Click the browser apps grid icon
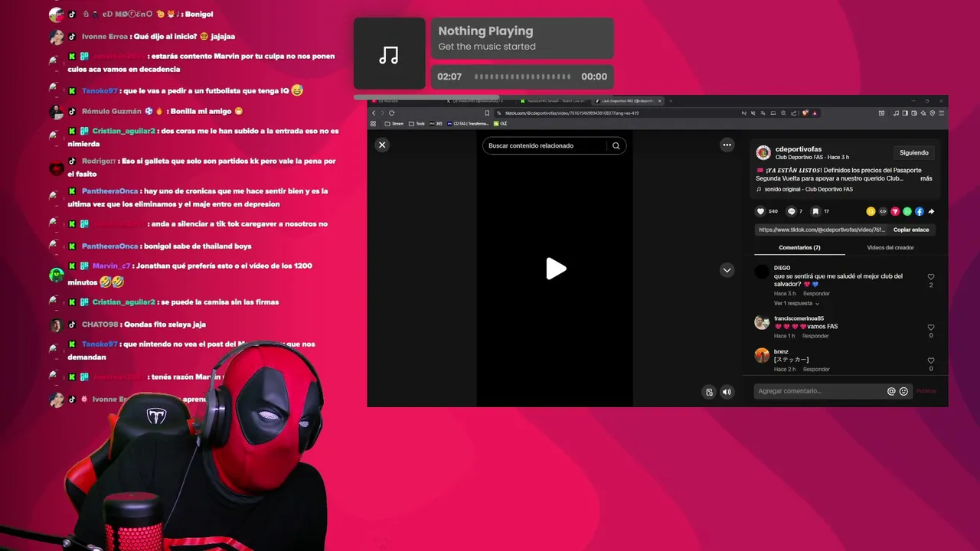Viewport: 980px width, 551px height. (374, 123)
